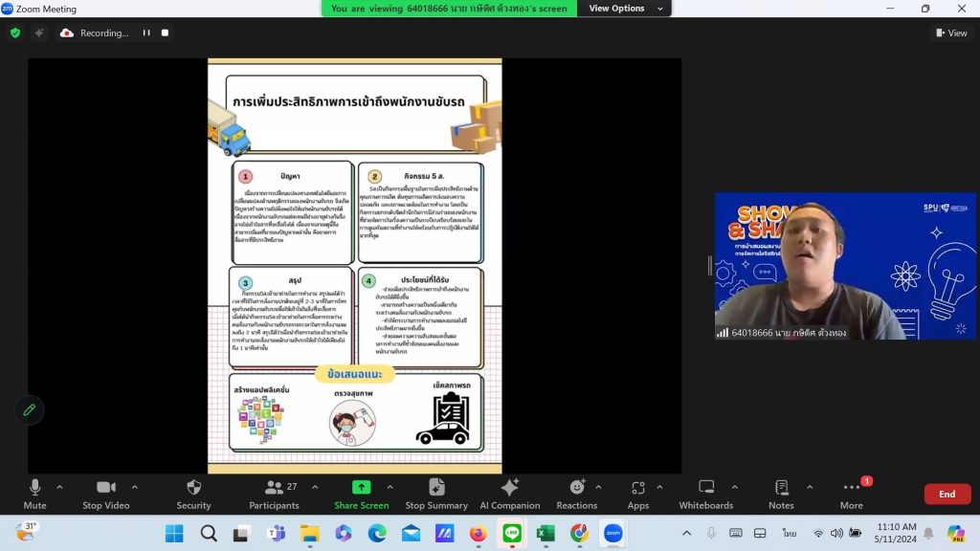
Task: Open Zoom Apps
Action: (x=638, y=495)
